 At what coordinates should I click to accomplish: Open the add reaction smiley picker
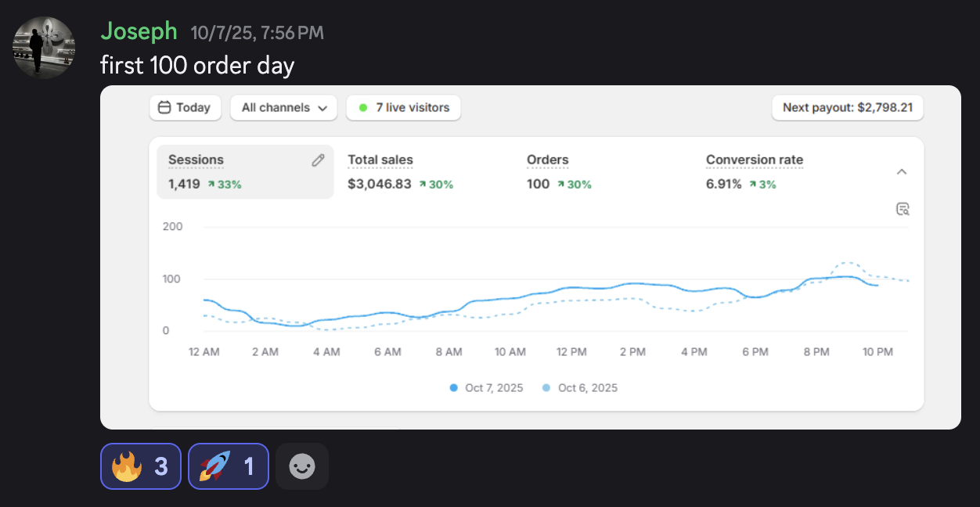[x=302, y=467]
